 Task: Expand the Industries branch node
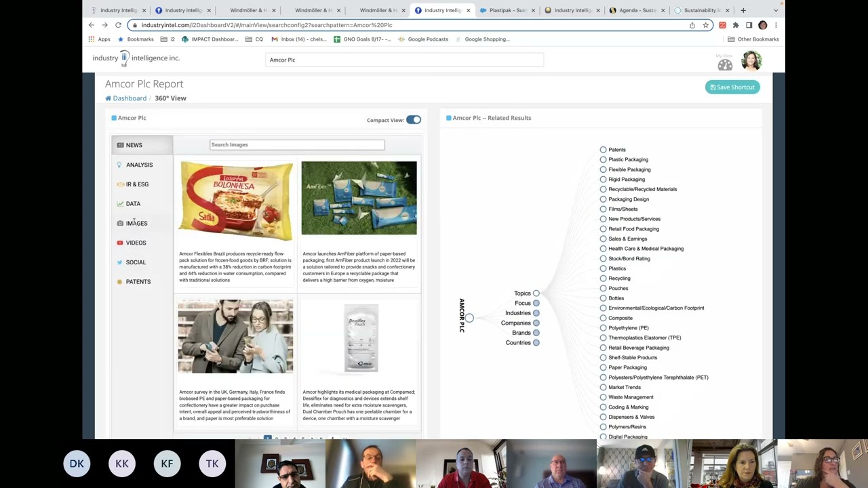536,313
